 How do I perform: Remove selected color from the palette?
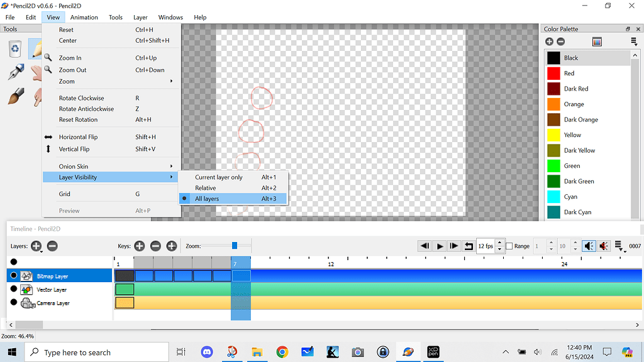[x=560, y=41]
